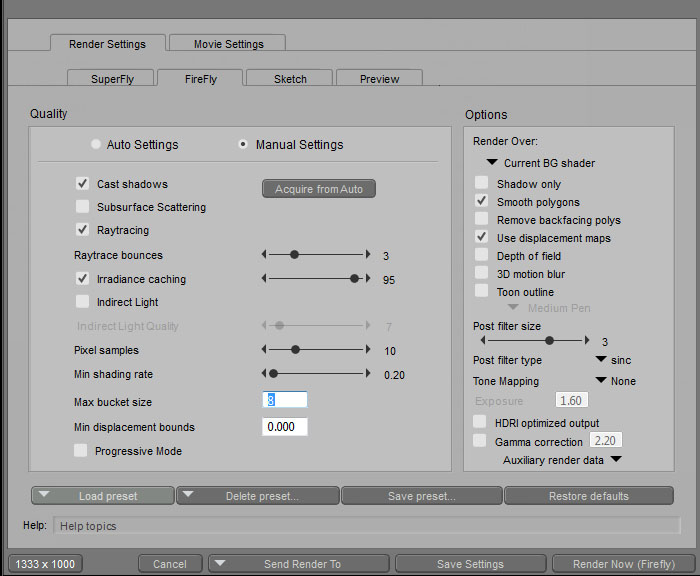Click right arrow of Pixel samples slider

coord(366,350)
